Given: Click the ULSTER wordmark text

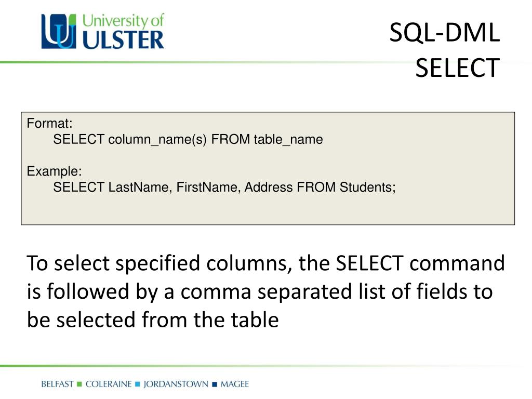Looking at the screenshot, I should pyautogui.click(x=123, y=40).
